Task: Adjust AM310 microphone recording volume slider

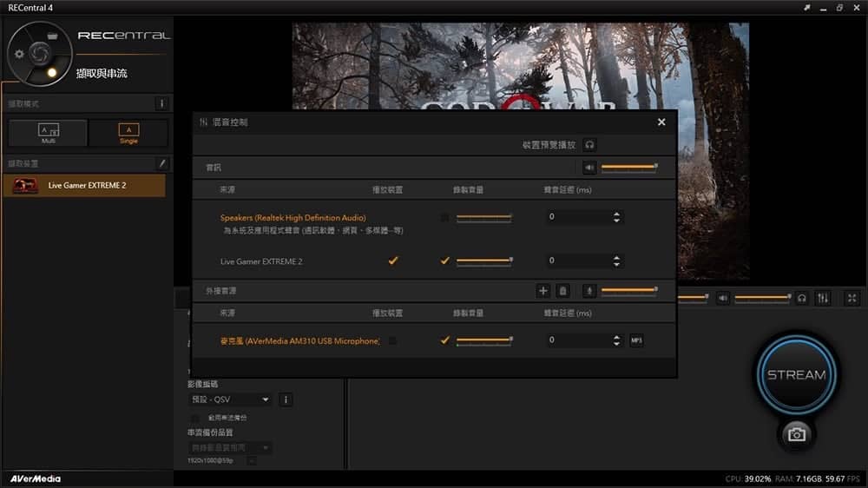Action: [x=483, y=340]
